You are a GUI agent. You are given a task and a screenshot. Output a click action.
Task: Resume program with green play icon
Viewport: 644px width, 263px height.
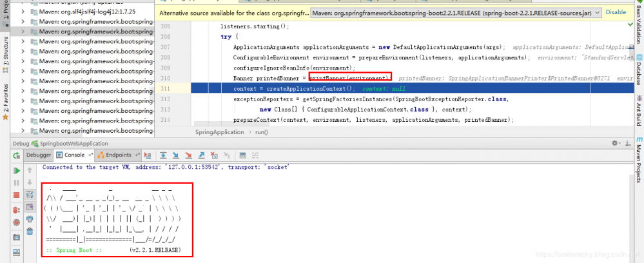16,170
